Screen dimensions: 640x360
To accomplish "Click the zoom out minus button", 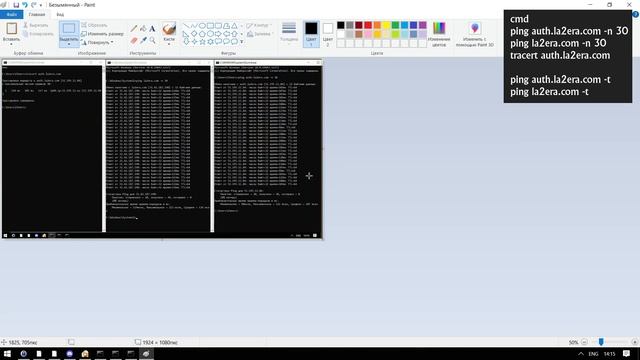I will [584, 342].
